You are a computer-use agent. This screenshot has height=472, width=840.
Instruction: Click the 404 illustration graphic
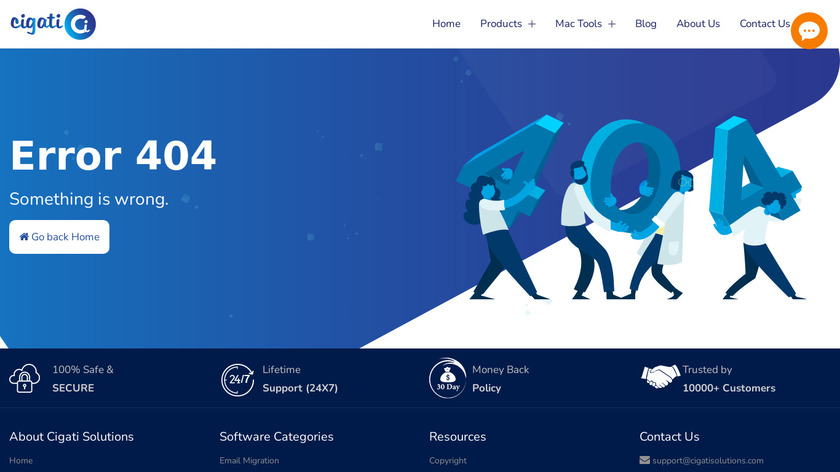pos(631,207)
